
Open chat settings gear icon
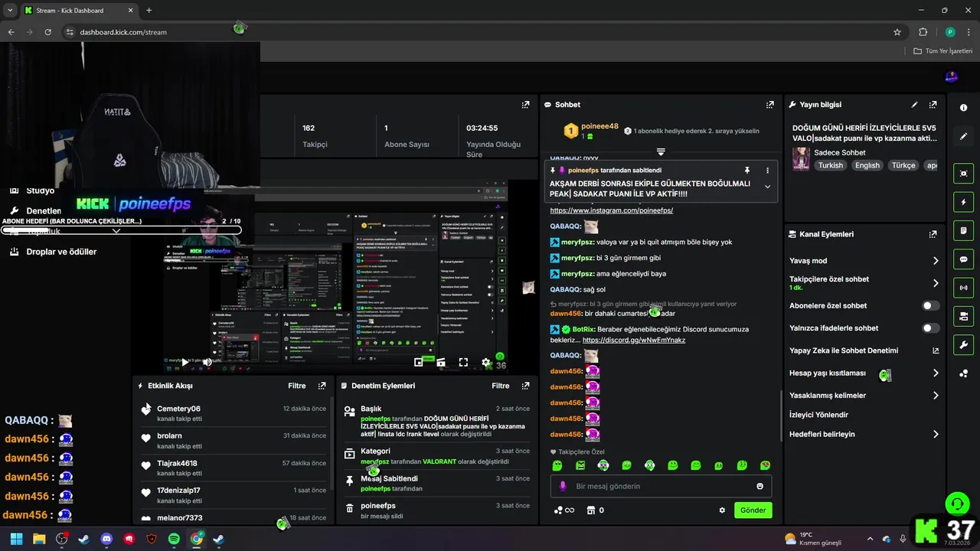pos(721,510)
